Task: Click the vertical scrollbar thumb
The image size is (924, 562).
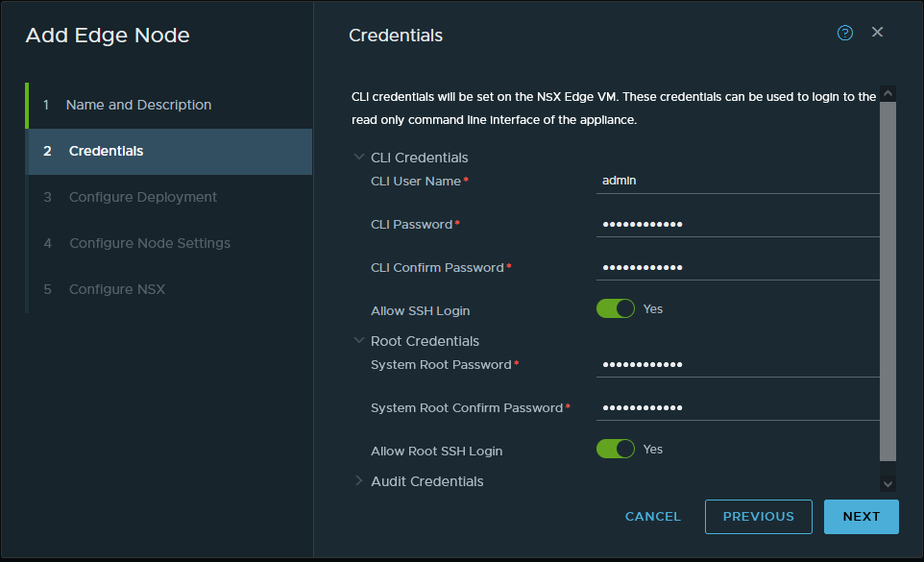Action: coord(888,279)
